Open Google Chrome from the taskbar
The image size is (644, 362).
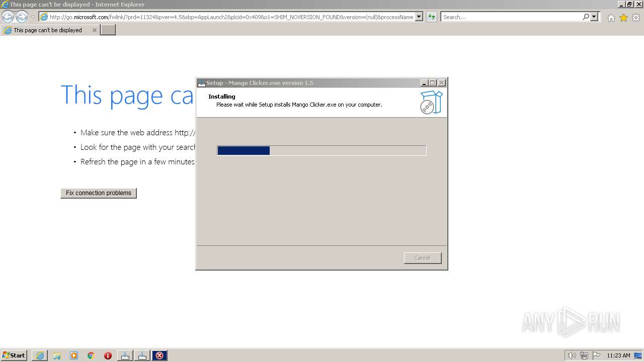91,355
